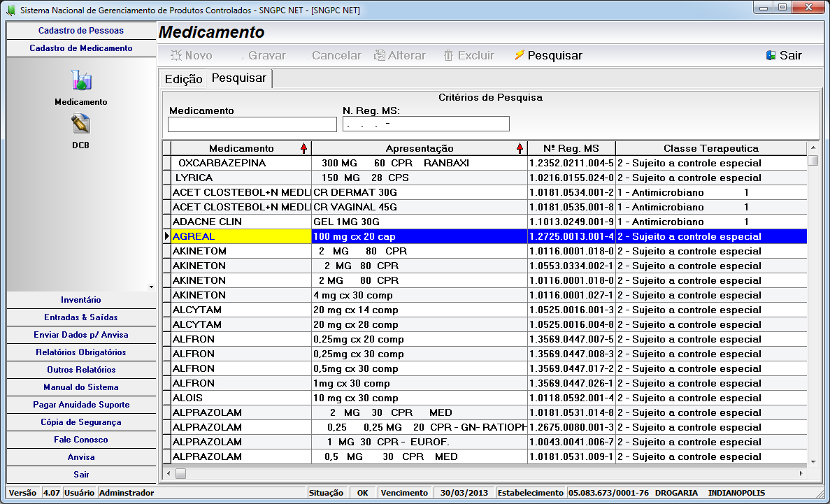
Task: Click the 20 mg cx 14 comp cell
Action: pos(420,310)
